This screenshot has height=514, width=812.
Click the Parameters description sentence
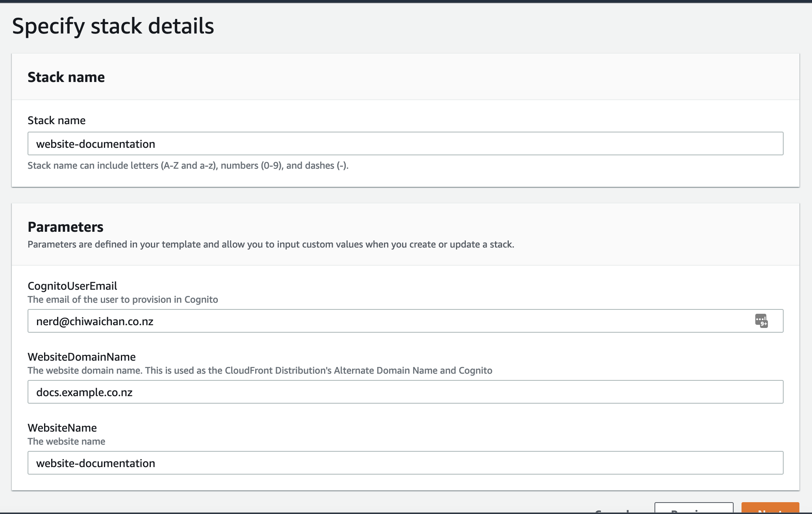coord(271,244)
